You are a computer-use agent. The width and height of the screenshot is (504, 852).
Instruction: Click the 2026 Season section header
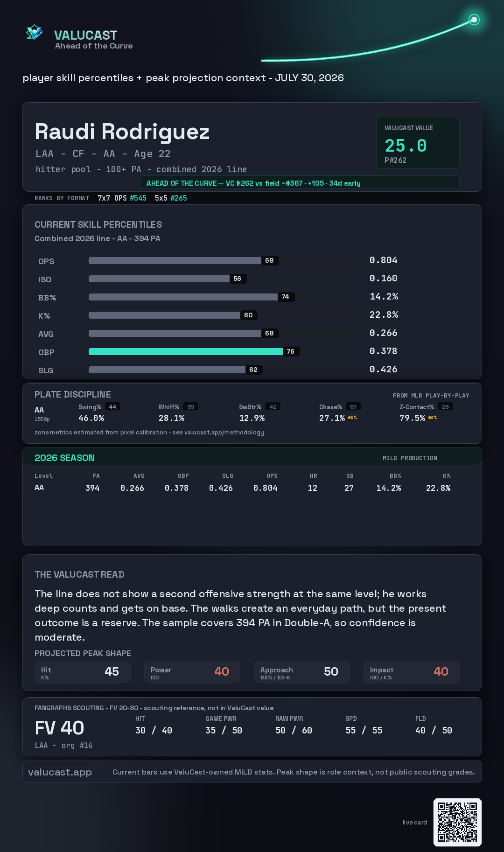(252, 457)
